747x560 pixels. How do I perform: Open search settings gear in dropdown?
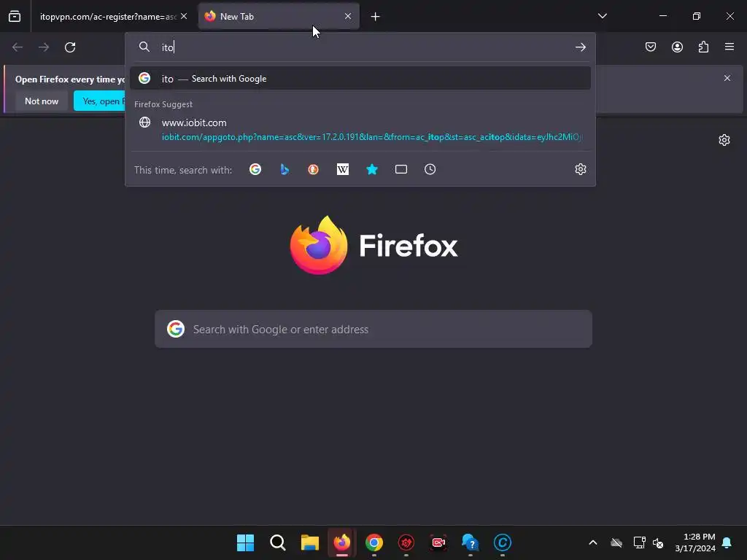580,169
